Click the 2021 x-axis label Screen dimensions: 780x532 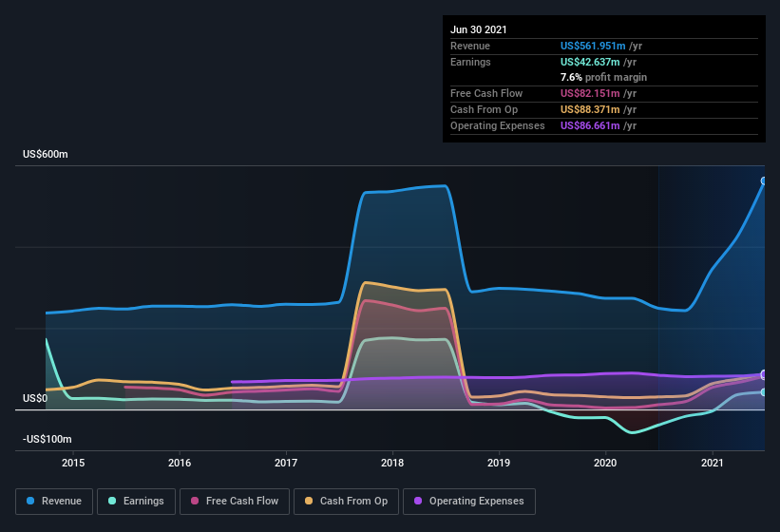[x=712, y=463]
